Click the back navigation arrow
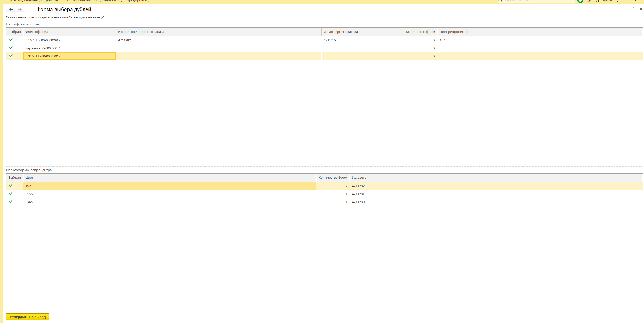 point(11,9)
